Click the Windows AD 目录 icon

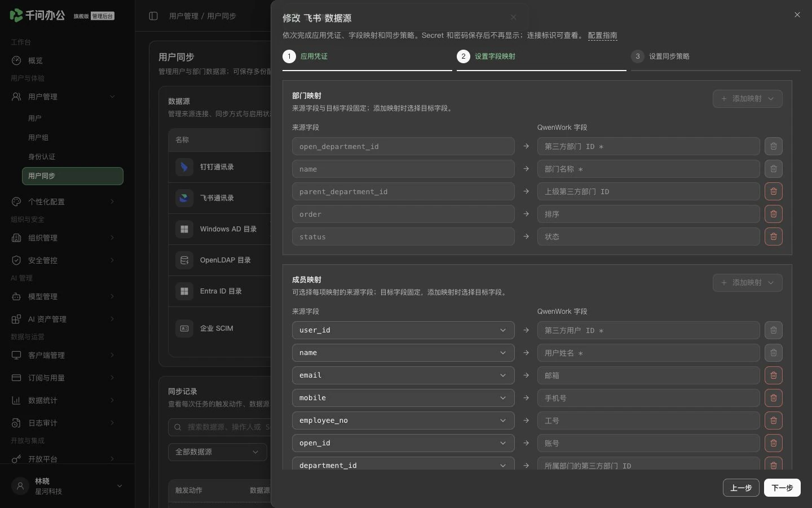click(184, 229)
